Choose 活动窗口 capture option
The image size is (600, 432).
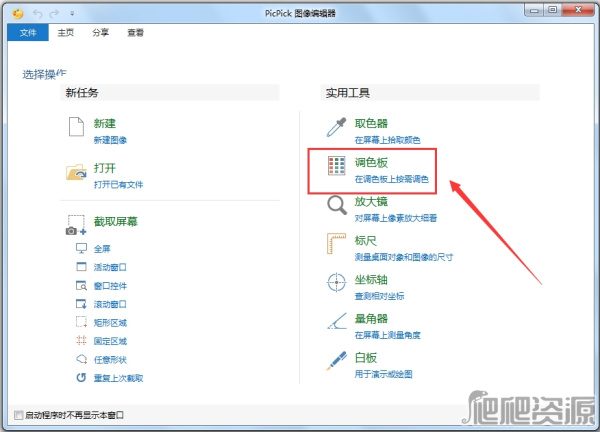pyautogui.click(x=110, y=267)
